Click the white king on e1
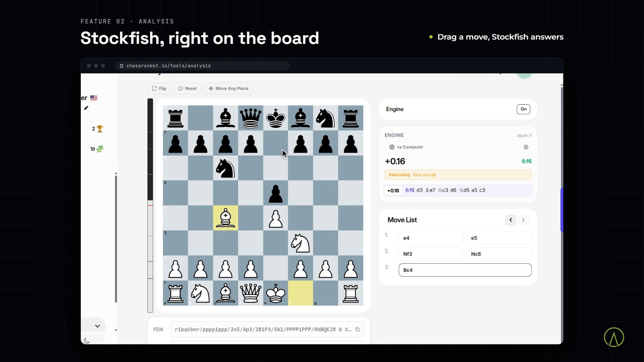Image resolution: width=644 pixels, height=362 pixels. click(x=276, y=293)
